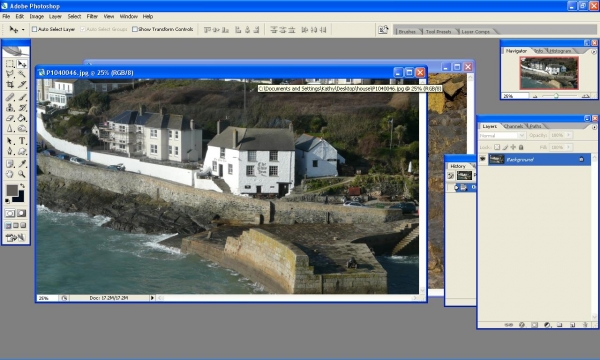The height and width of the screenshot is (360, 600).
Task: Select the Brush tool
Action: pos(22,97)
